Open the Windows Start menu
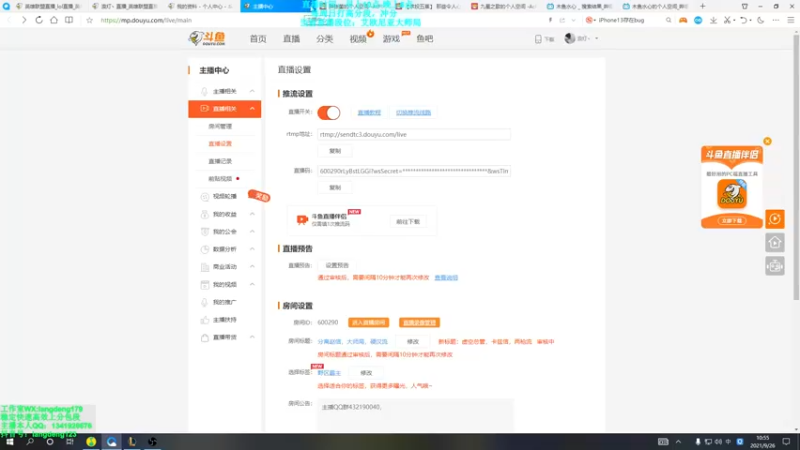Screen dimensions: 800x450 (x=10, y=442)
